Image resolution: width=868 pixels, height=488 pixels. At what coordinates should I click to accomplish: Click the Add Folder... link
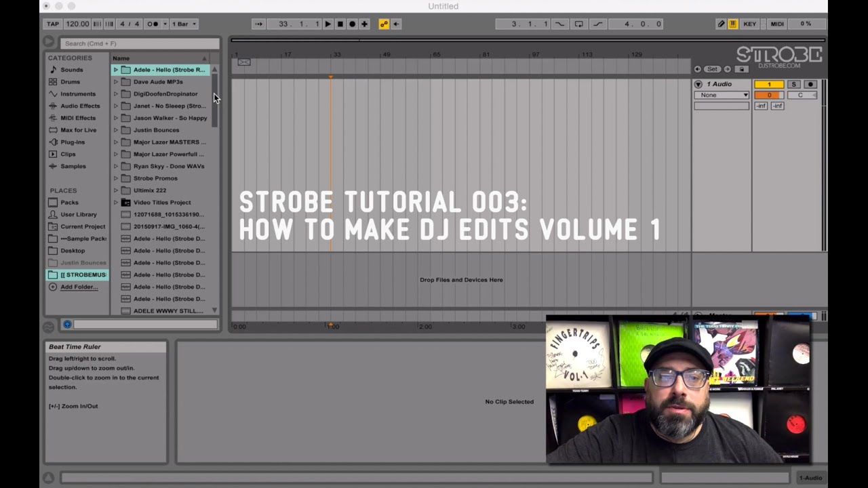coord(79,287)
